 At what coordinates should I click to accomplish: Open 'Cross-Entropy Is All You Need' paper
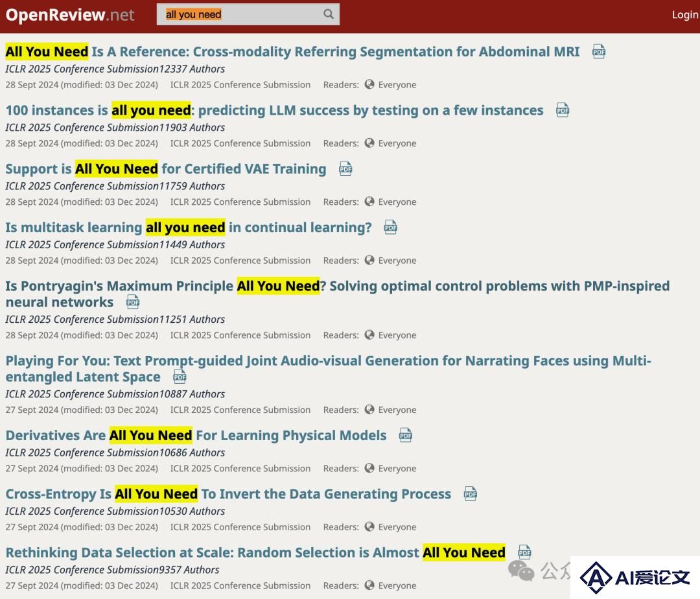coord(228,494)
